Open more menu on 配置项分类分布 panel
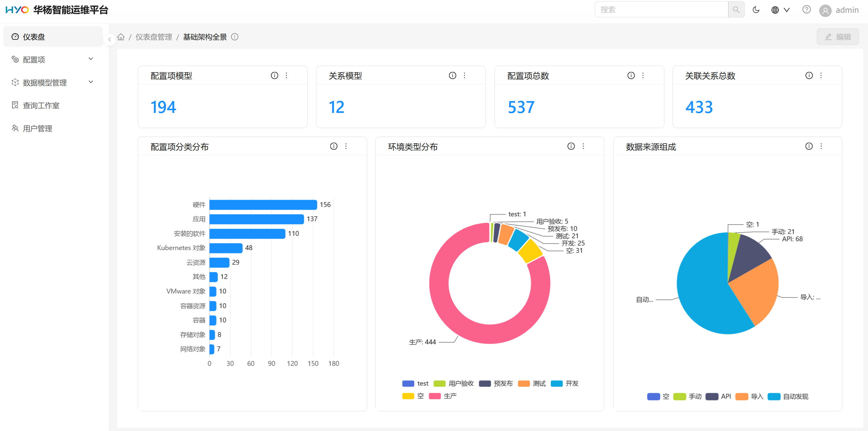The image size is (868, 431). (346, 146)
